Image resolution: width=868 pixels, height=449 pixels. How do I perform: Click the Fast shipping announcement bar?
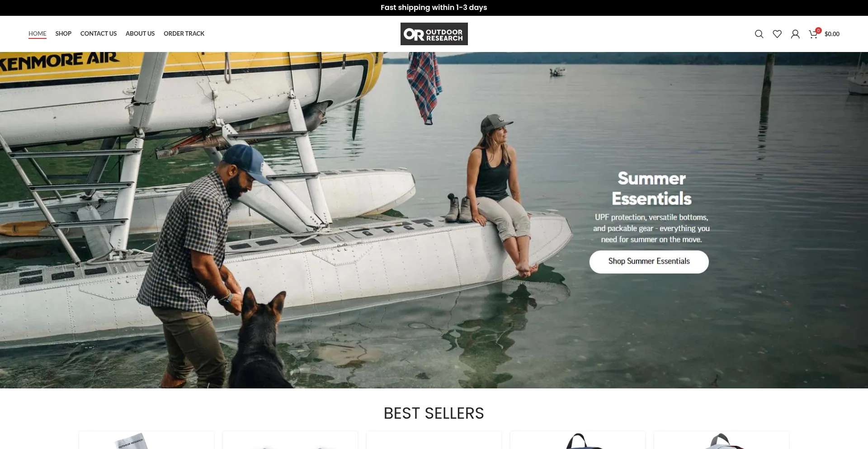point(434,8)
